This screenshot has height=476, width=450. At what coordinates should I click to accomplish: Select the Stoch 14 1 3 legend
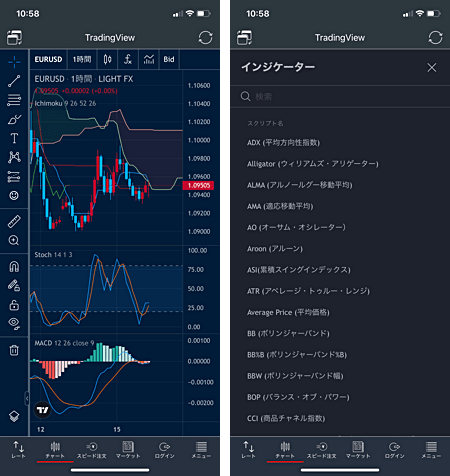click(x=53, y=255)
